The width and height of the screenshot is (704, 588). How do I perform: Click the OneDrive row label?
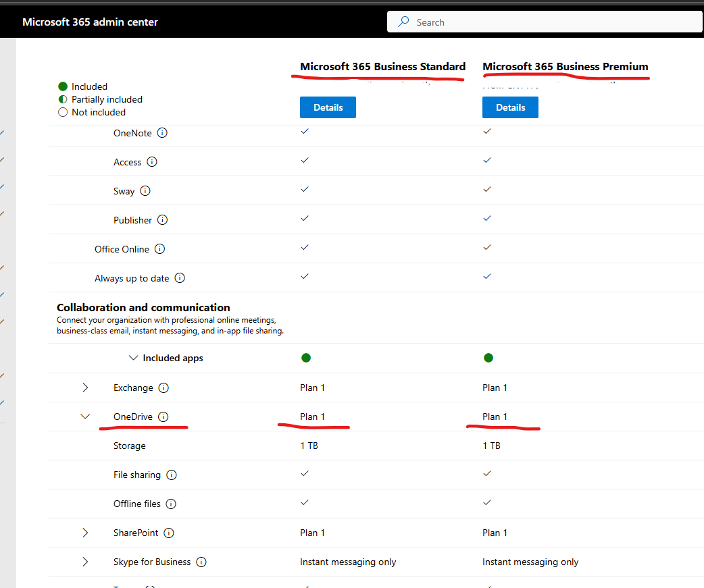pos(133,417)
